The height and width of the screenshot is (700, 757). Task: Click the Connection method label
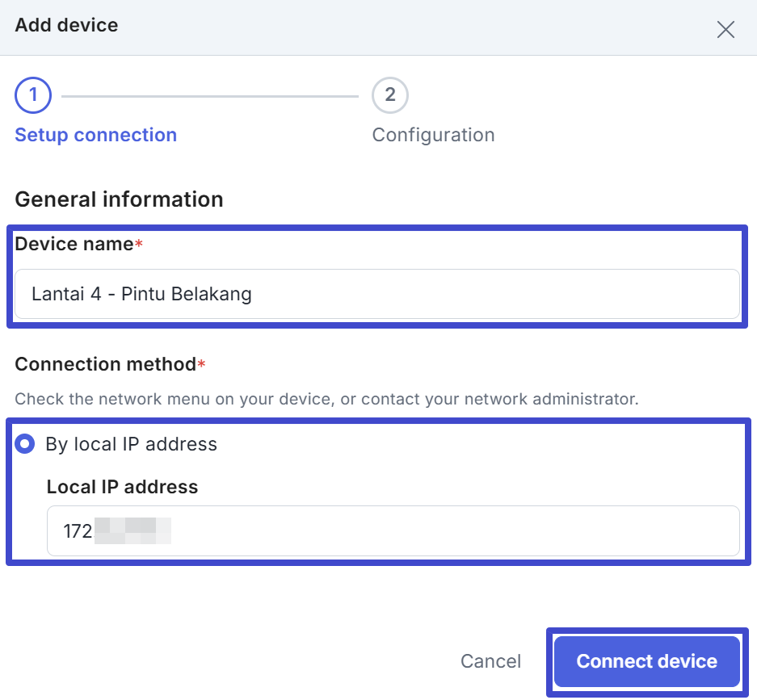pyautogui.click(x=105, y=364)
